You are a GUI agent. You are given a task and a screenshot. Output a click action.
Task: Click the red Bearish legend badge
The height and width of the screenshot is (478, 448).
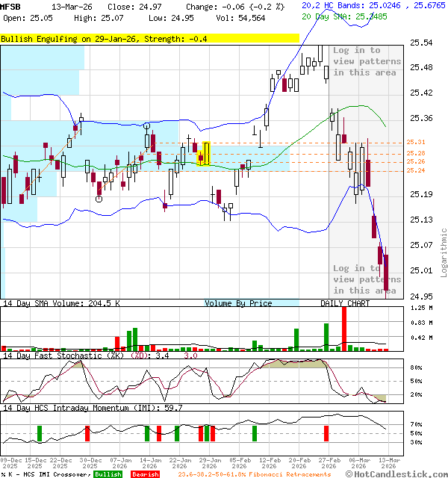pos(145,474)
